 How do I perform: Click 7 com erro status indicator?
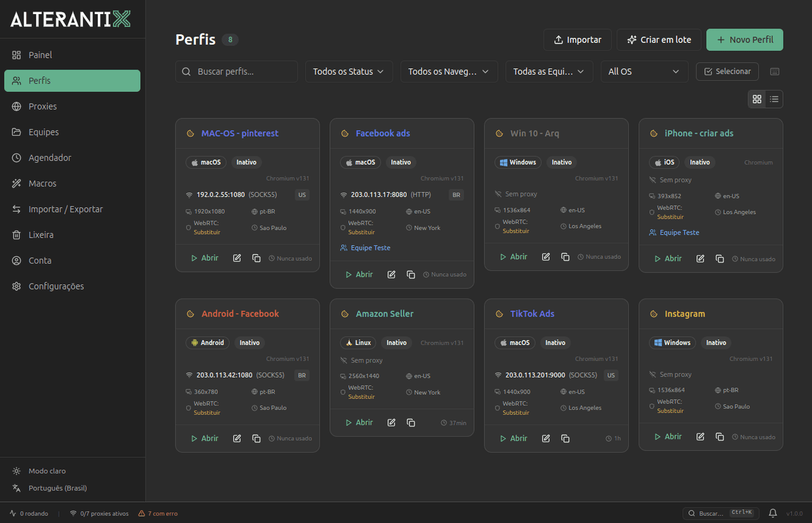coord(158,513)
